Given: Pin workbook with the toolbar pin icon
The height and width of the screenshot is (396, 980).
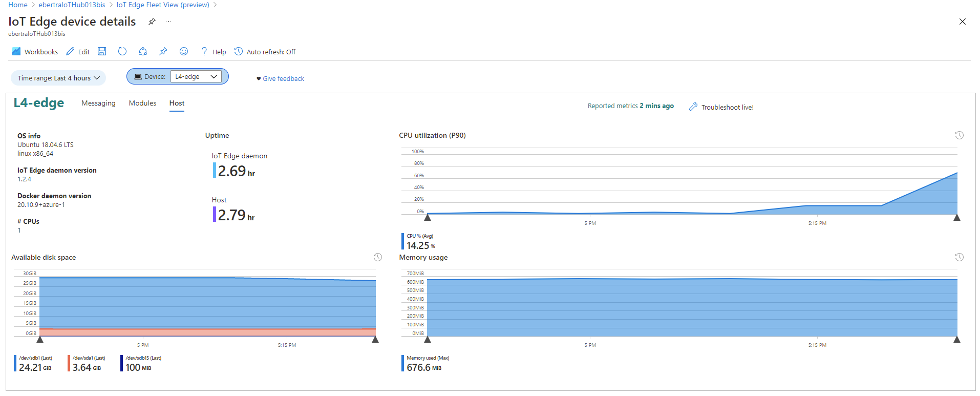Looking at the screenshot, I should 163,51.
